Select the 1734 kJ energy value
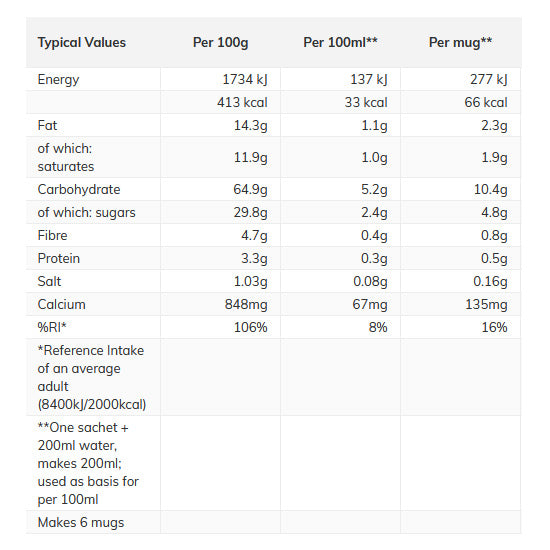Screen dimensions: 550x550 245,79
